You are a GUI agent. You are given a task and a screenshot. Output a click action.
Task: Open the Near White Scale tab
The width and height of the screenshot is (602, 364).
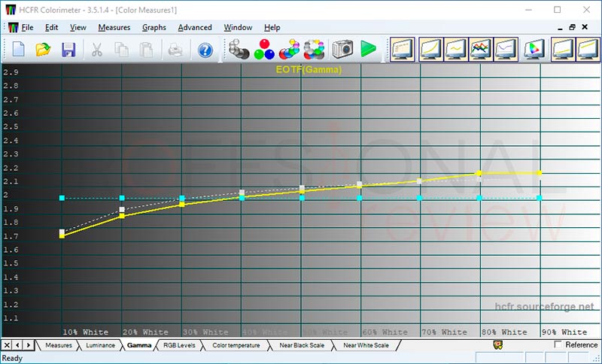366,345
